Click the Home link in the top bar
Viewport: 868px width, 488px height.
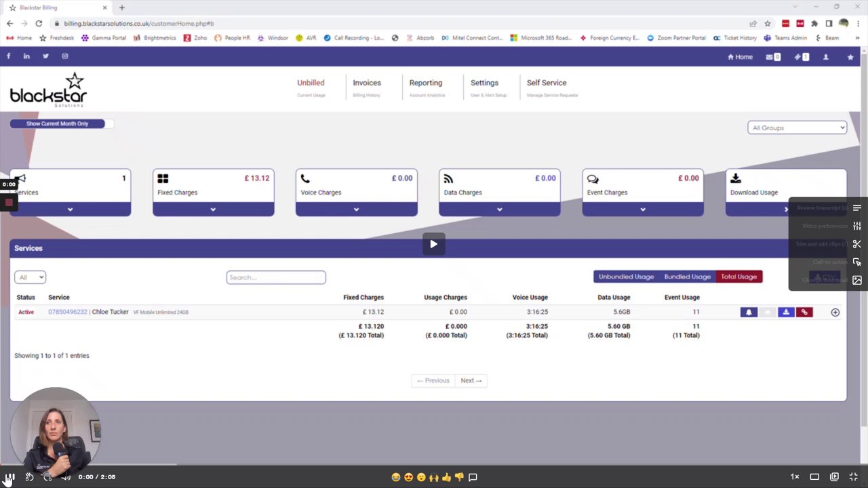740,57
